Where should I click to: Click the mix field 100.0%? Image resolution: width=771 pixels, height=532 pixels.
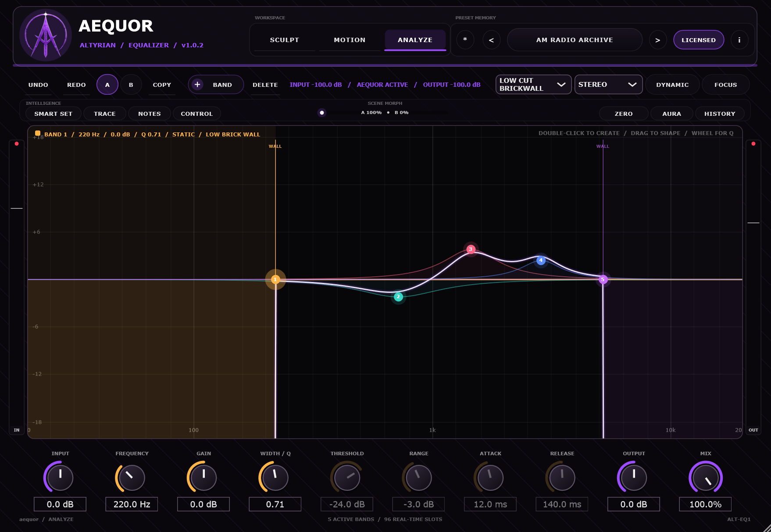click(x=705, y=504)
